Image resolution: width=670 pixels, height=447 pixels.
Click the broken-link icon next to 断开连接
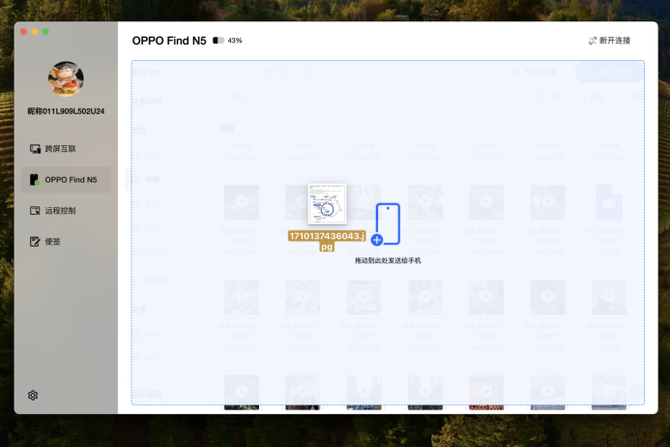593,41
